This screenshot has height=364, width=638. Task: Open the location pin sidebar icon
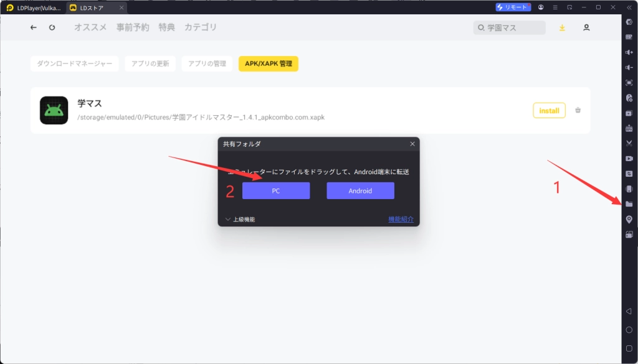click(x=629, y=220)
